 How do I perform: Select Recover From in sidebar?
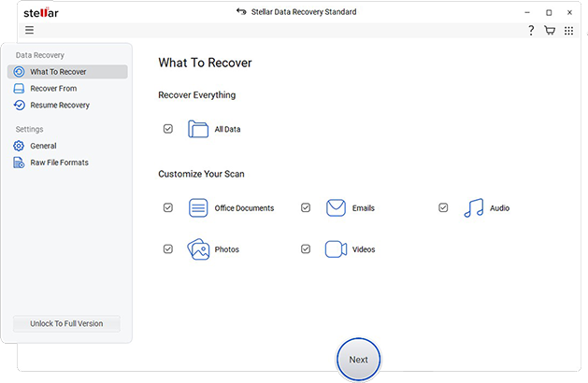[x=52, y=89]
